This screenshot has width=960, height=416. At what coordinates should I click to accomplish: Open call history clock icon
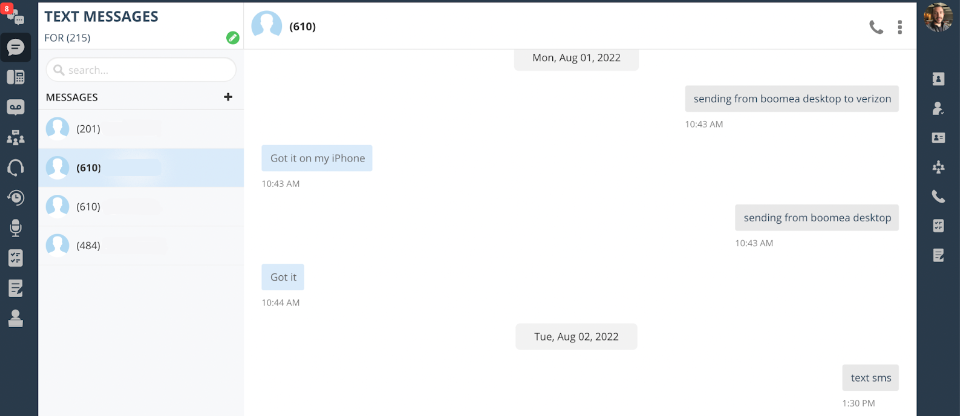tap(15, 197)
